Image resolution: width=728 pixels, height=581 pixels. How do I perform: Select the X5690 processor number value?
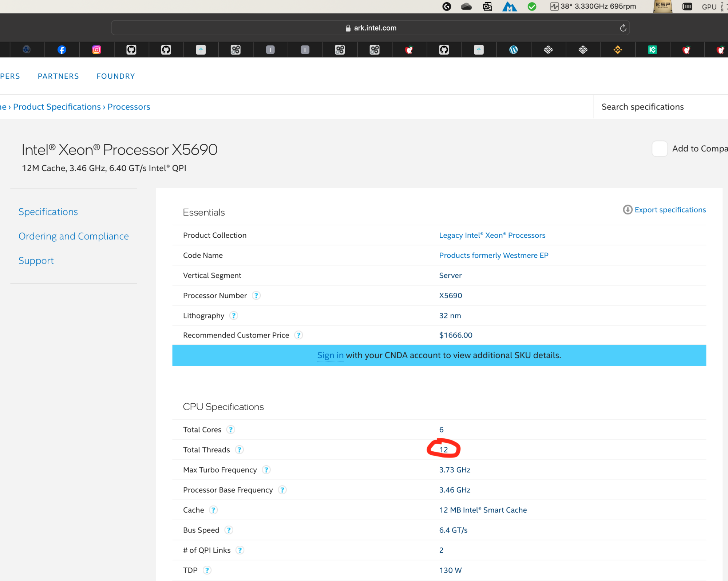click(451, 296)
